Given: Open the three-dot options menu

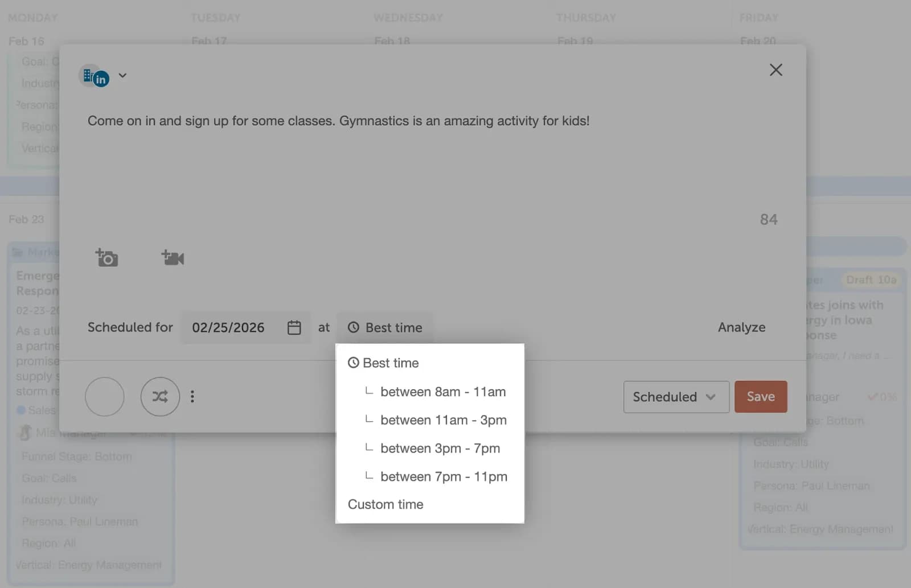Looking at the screenshot, I should point(192,396).
